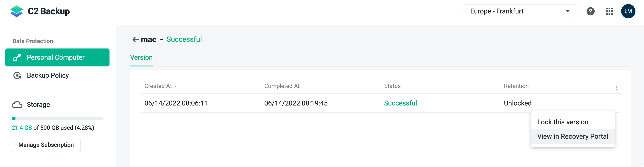Select View in Recovery Portal
The width and height of the screenshot is (644, 167).
(572, 136)
